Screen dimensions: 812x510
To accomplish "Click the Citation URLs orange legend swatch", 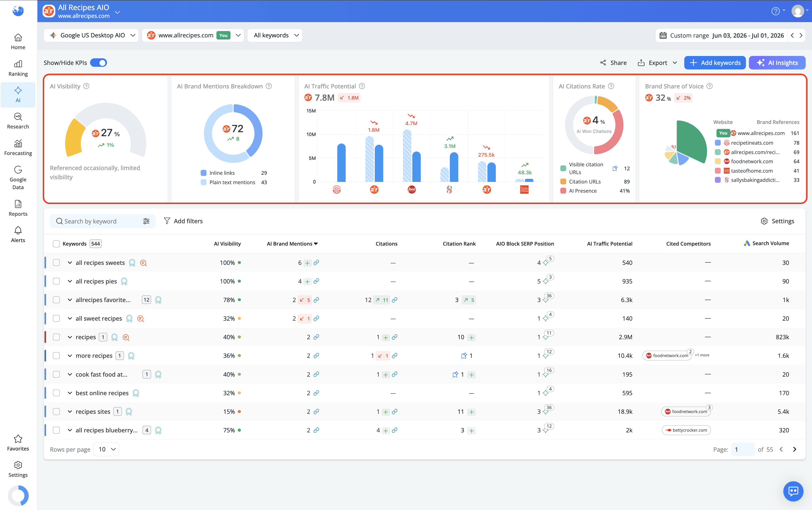I will (563, 181).
